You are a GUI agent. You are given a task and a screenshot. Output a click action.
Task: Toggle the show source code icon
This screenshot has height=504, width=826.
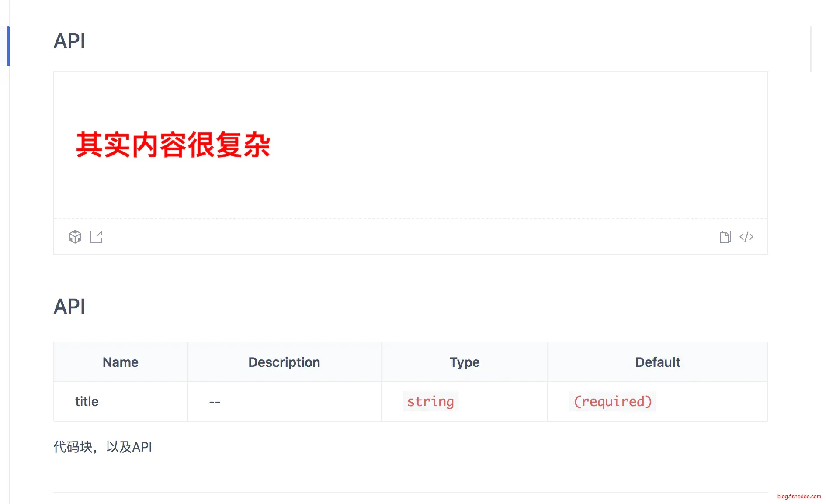(x=746, y=237)
